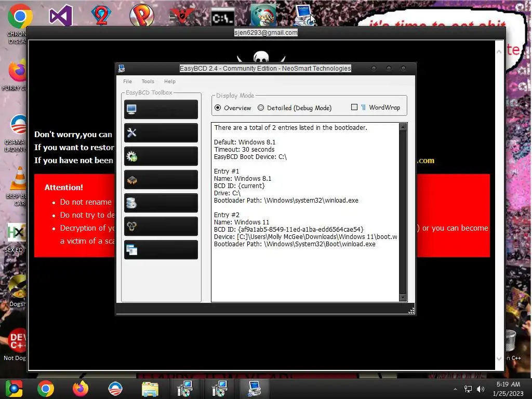Show hidden tray icons arrow
Image resolution: width=532 pixels, height=399 pixels.
455,389
